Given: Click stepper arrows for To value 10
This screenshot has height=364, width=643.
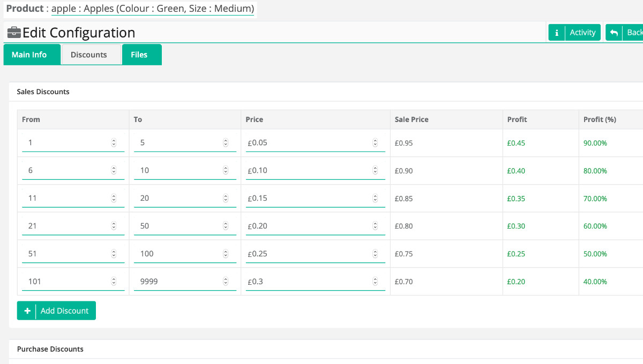Looking at the screenshot, I should 226,171.
